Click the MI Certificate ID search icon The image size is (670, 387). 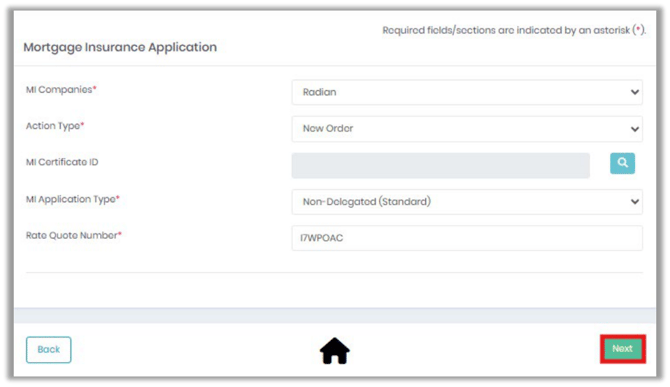[622, 163]
